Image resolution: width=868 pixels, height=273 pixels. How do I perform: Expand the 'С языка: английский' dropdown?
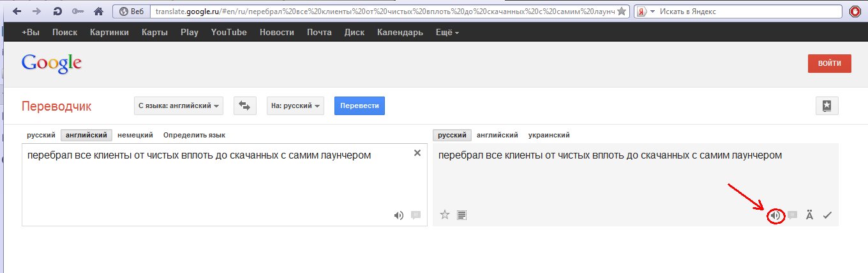click(x=179, y=105)
